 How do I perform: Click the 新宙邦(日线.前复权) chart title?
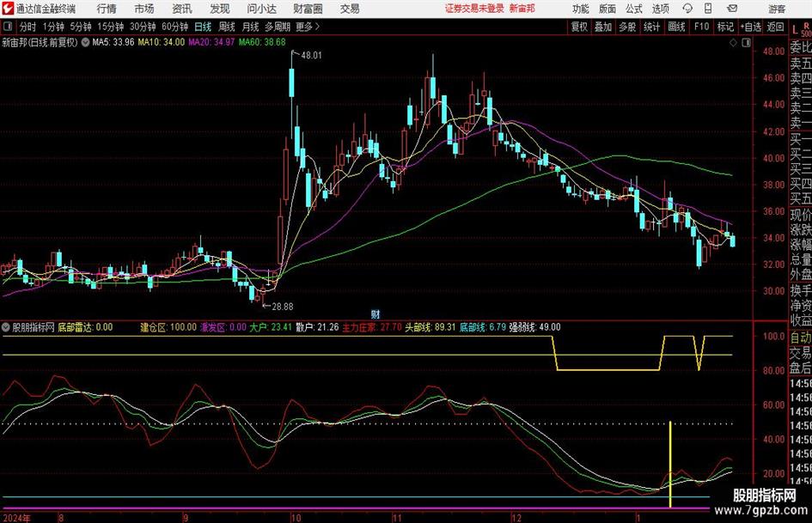[40, 42]
